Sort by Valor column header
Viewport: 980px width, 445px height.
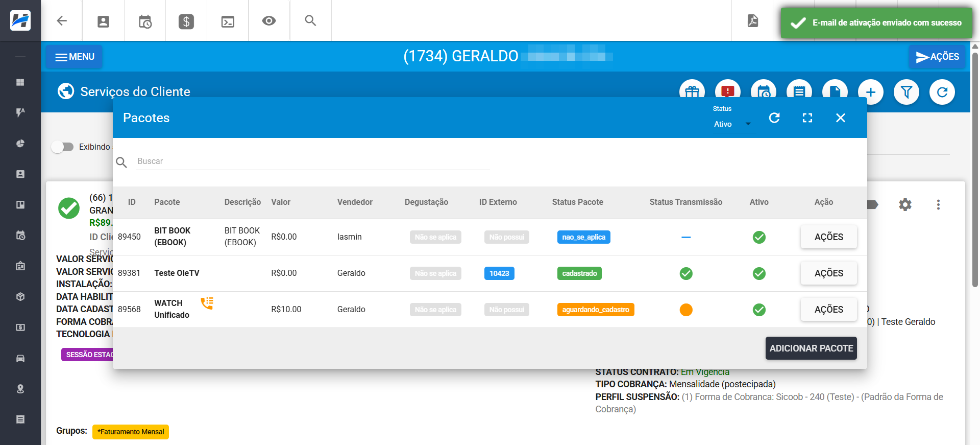tap(281, 202)
